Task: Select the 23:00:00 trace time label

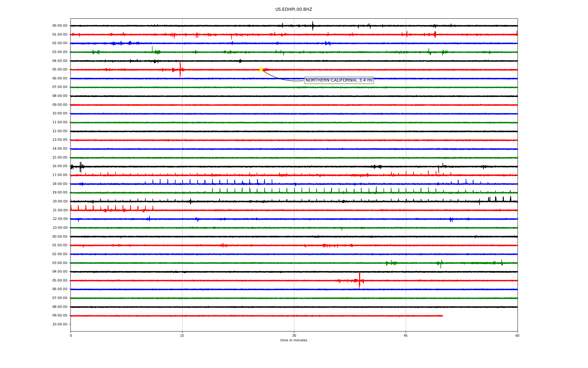Action: 60,228
